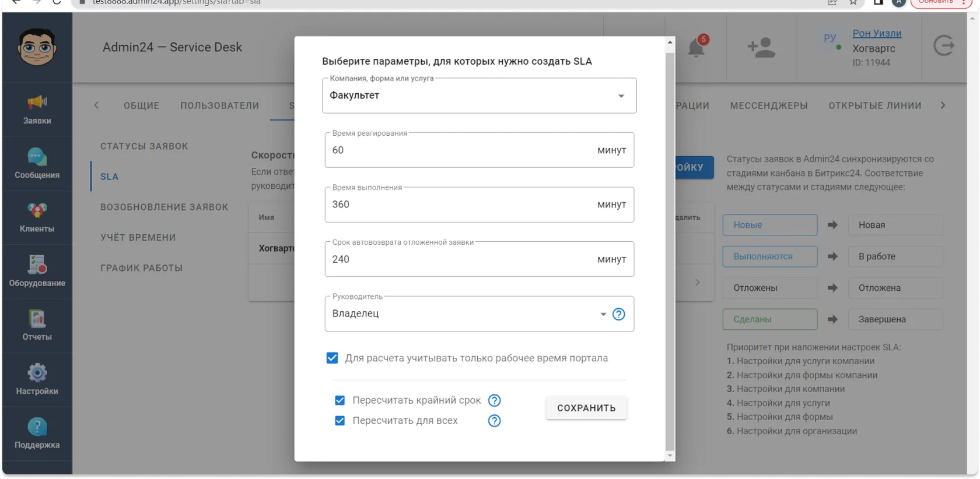Toggle Пересчитать крайний срок checkbox
The width and height of the screenshot is (980, 479).
click(x=339, y=400)
